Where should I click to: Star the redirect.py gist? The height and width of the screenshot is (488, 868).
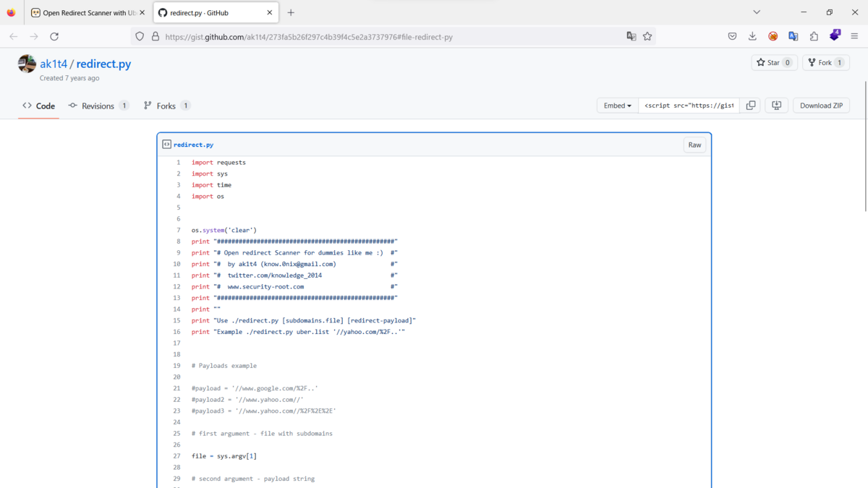774,62
